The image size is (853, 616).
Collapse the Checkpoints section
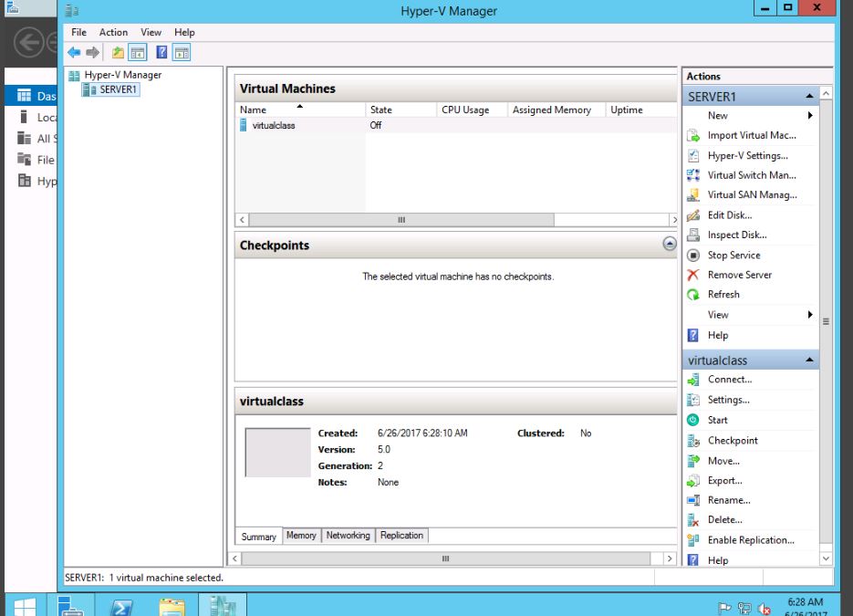pyautogui.click(x=669, y=244)
